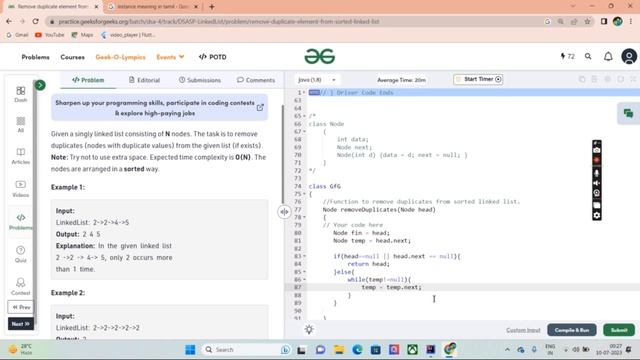Open the green chat bubble icon
Image resolution: width=640 pixels, height=360 pixels.
(628, 113)
